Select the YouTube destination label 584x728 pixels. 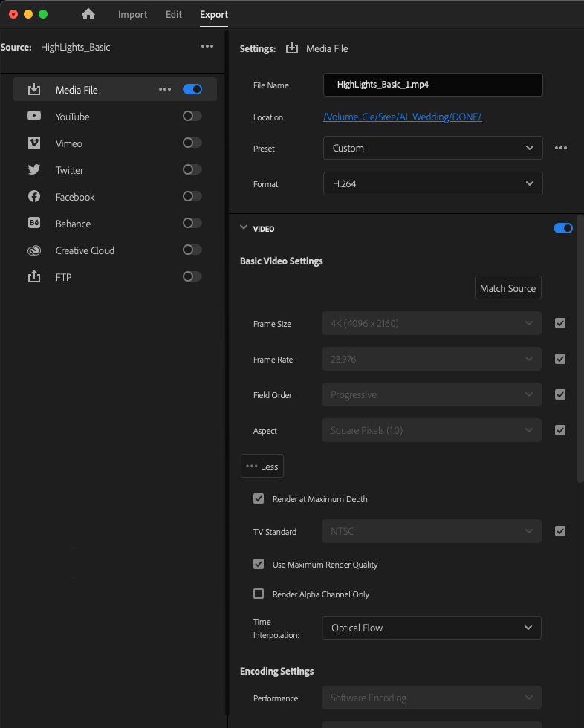point(72,117)
